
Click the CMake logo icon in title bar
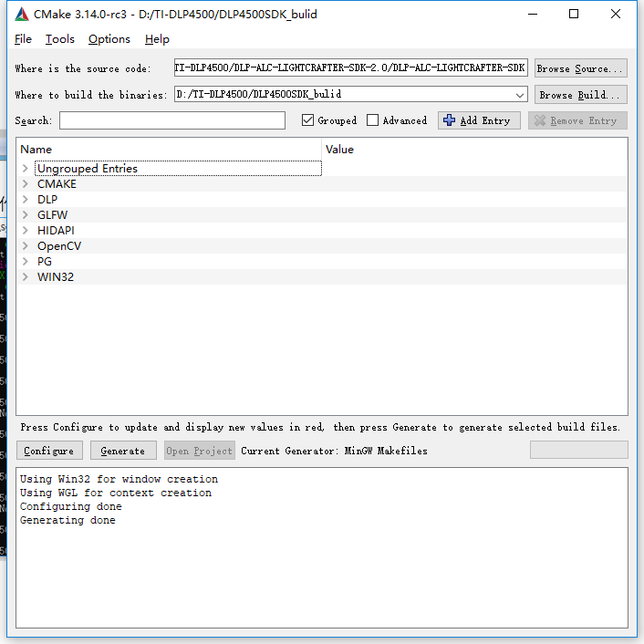(22, 15)
